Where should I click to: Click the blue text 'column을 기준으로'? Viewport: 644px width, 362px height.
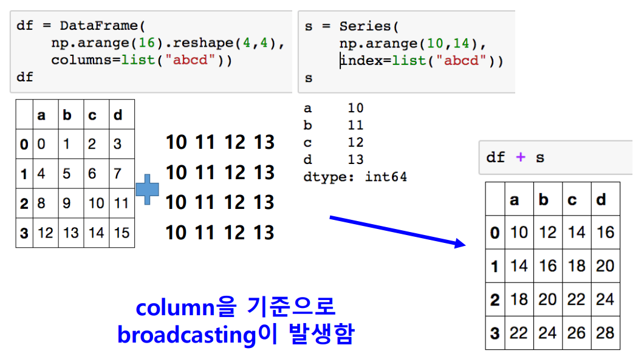click(236, 307)
